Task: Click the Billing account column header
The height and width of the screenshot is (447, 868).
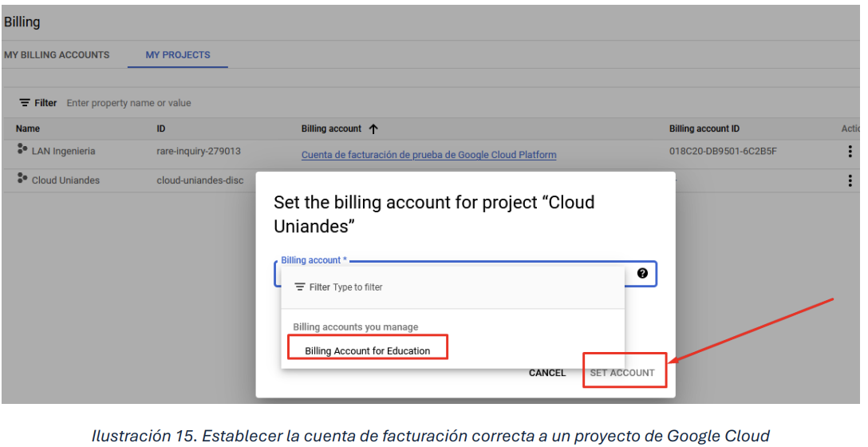Action: tap(331, 129)
